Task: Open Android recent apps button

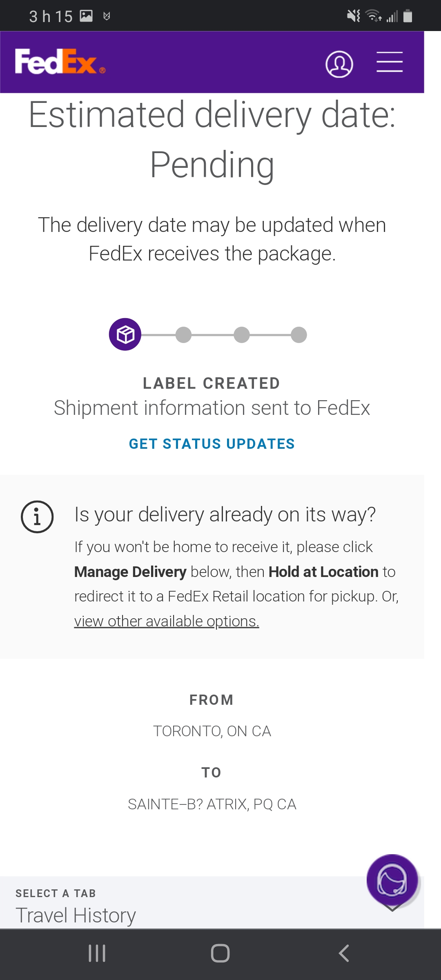Action: tap(97, 953)
